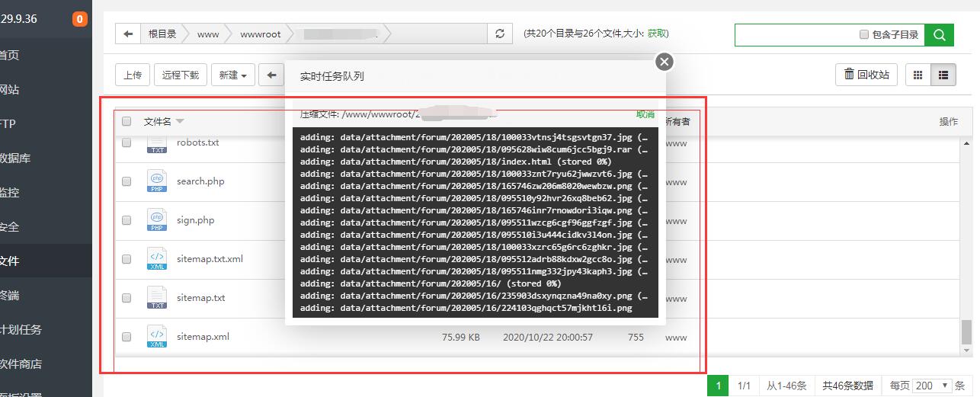Click the sign.php file name

pyautogui.click(x=196, y=219)
